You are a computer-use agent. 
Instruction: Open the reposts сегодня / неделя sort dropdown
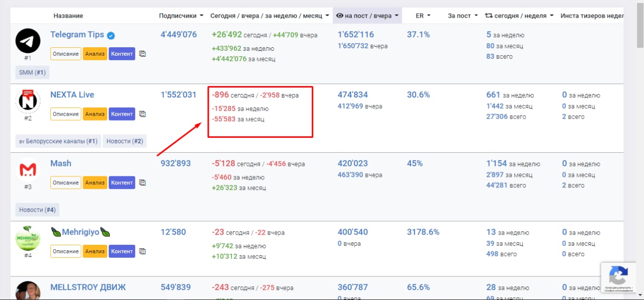pos(519,16)
